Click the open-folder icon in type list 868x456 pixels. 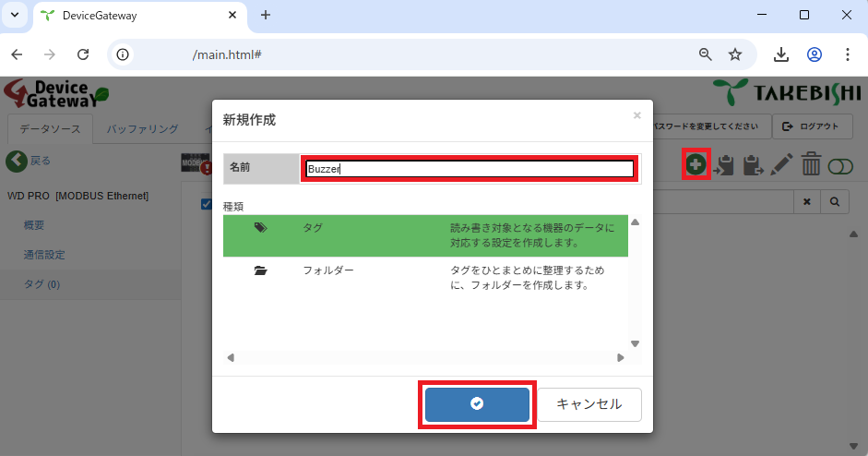point(261,270)
